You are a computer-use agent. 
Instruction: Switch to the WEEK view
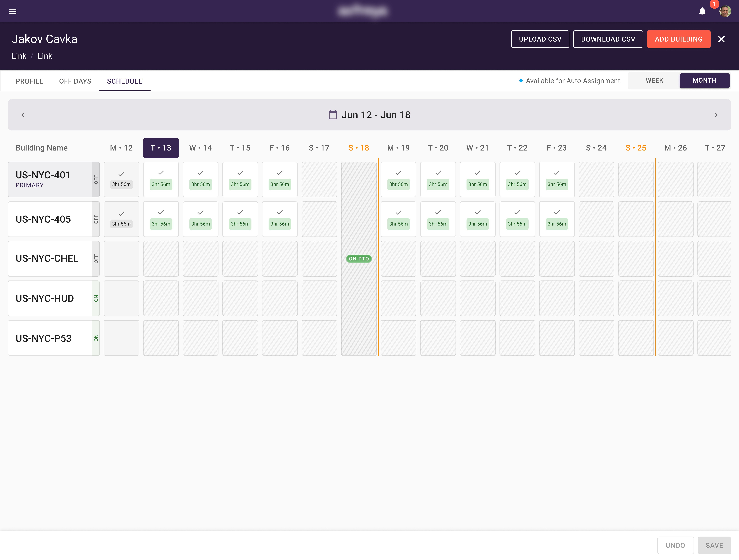click(654, 81)
